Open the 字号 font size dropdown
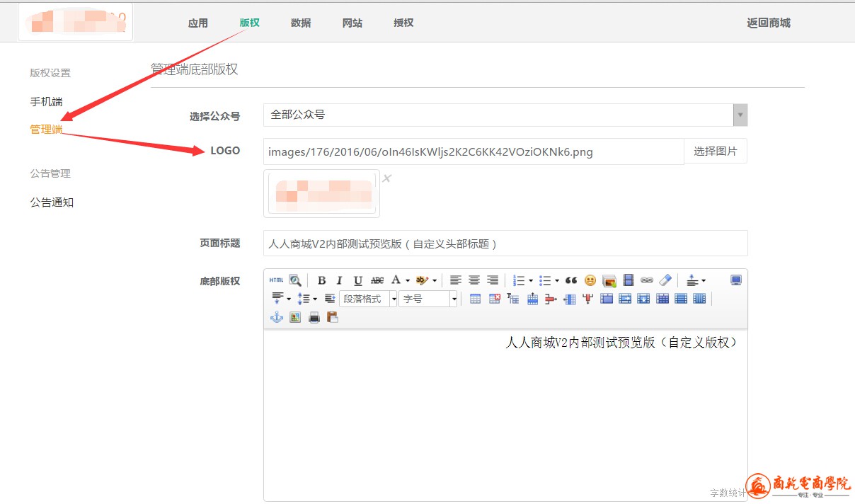Viewport: 855px width, 504px height. [x=428, y=299]
